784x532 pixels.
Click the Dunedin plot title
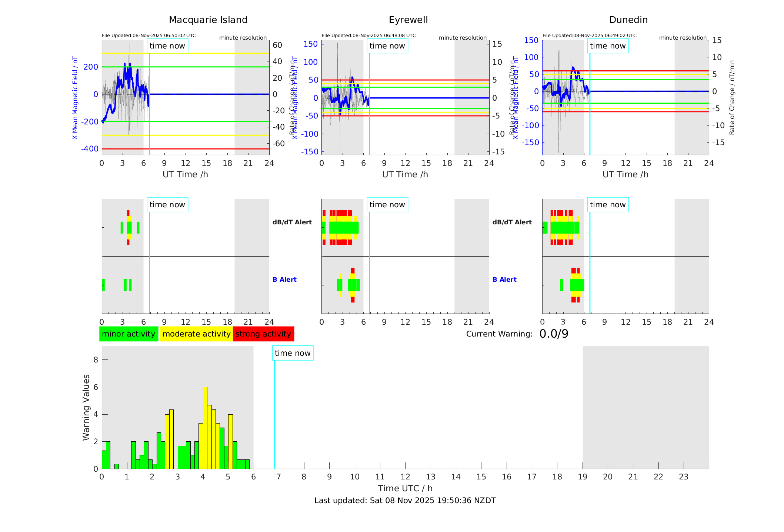(628, 20)
